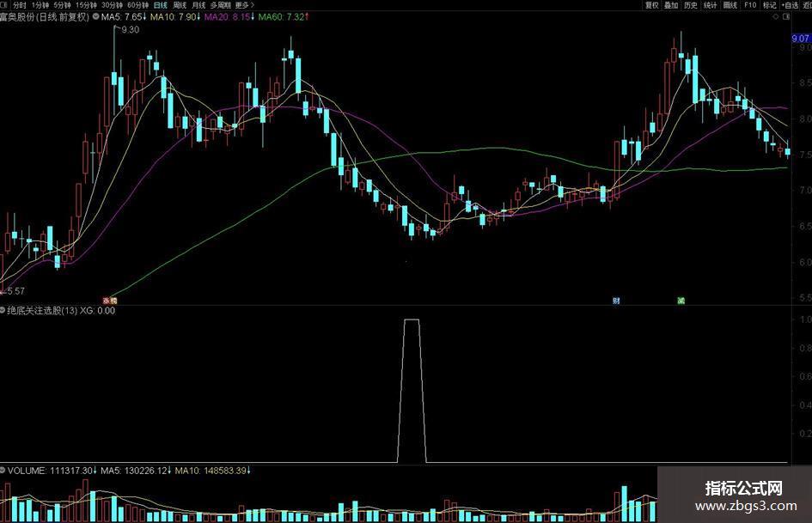Click the 富奥股份(日线 前复权) chart title

coord(45,16)
